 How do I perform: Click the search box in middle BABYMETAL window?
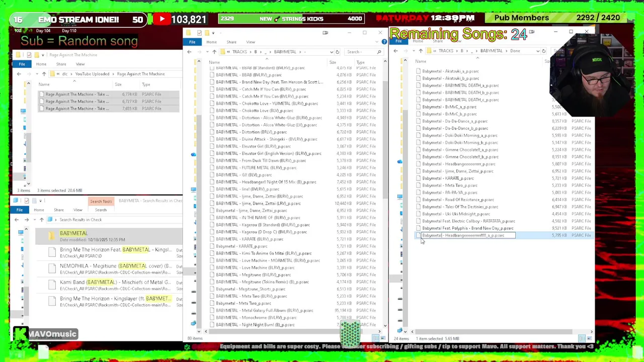click(363, 52)
